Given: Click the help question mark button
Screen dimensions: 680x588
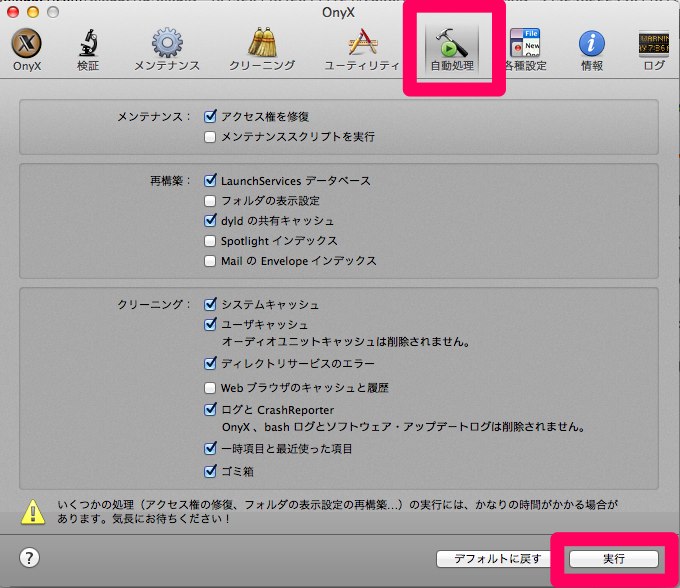Looking at the screenshot, I should tap(29, 558).
